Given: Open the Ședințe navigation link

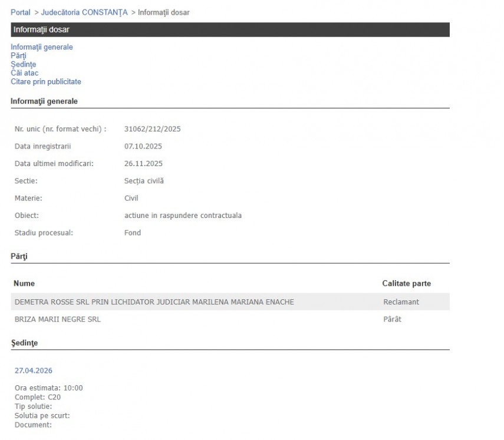Looking at the screenshot, I should [x=23, y=64].
